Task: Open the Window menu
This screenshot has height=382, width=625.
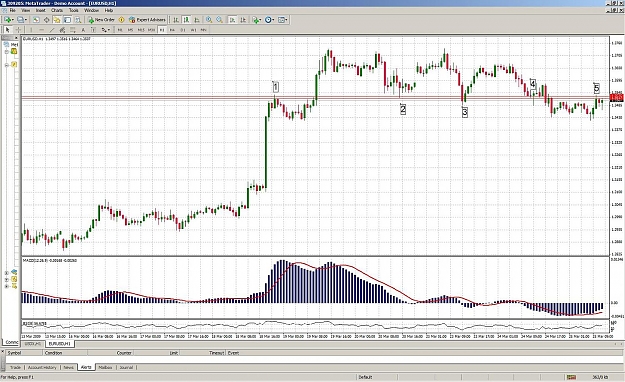Action: point(91,10)
